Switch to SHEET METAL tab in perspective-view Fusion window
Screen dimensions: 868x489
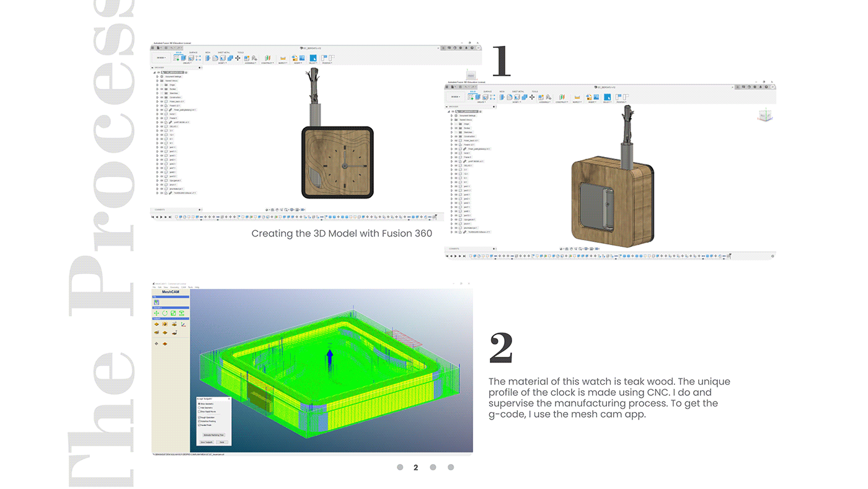pos(518,91)
